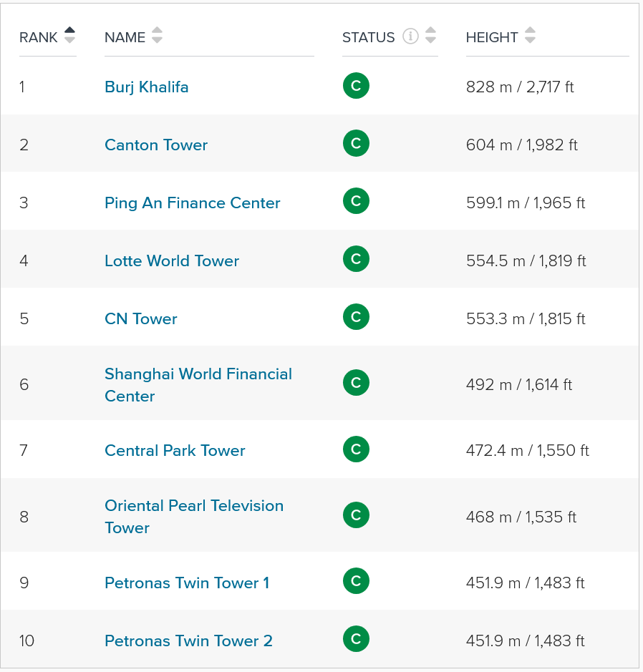Click the status info icon in header
643x672 pixels.
410,36
